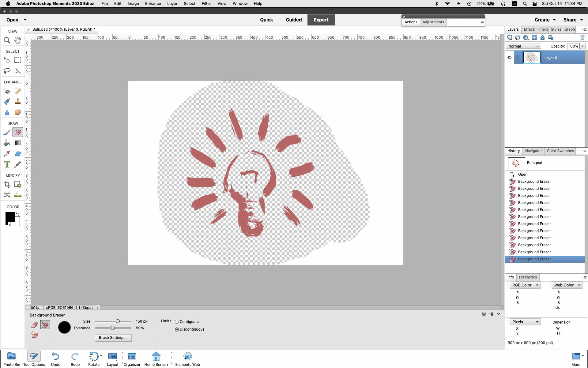This screenshot has width=588, height=368.
Task: Select the Gradient tool
Action: [18, 143]
